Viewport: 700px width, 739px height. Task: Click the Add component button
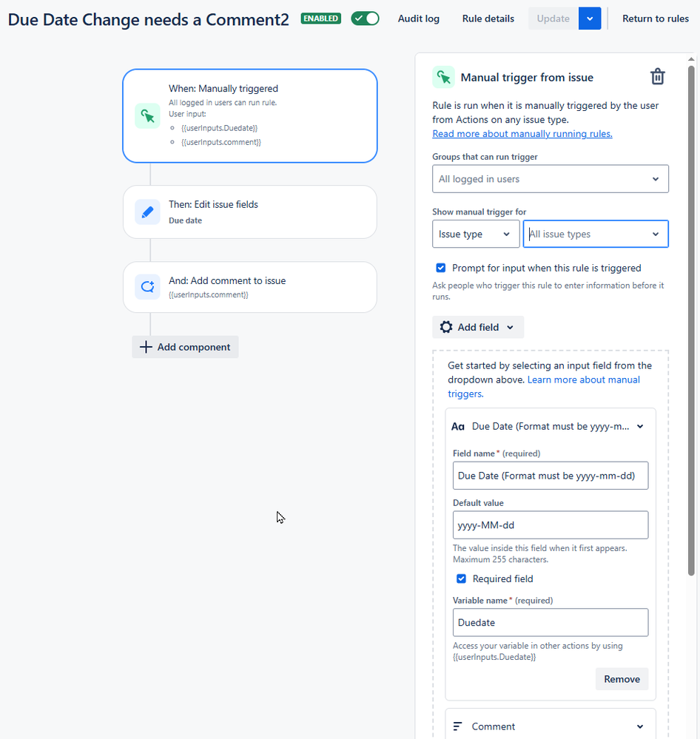185,347
